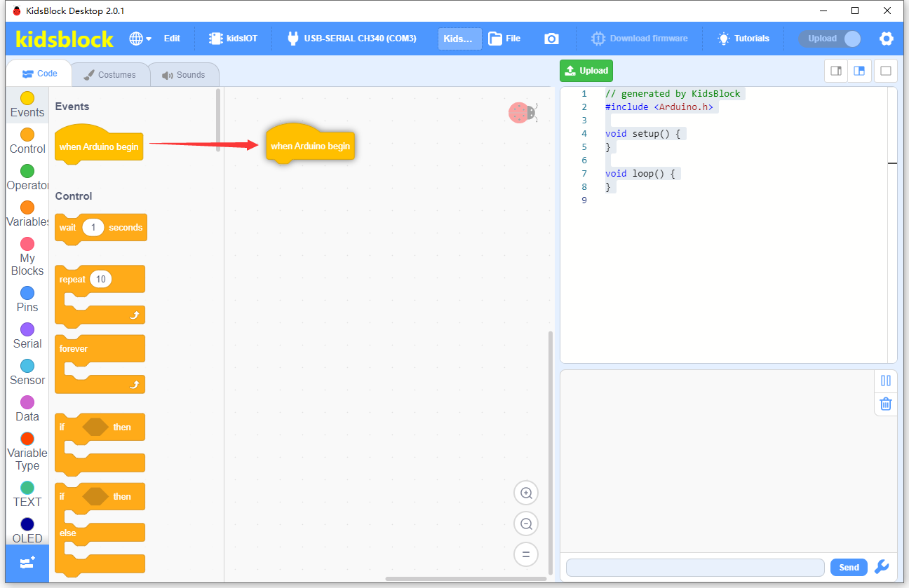Minimize the KidsBlock Desktop window
909x588 pixels.
coord(822,11)
